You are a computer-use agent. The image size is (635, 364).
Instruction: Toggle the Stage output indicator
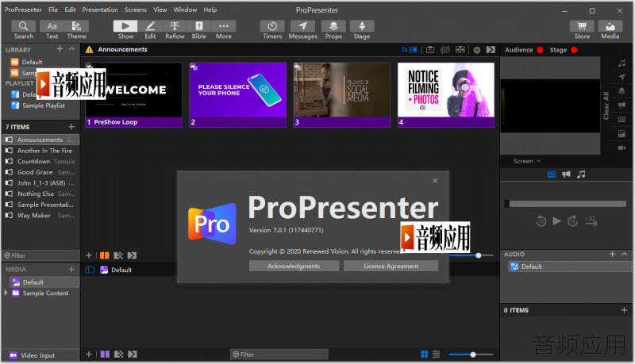pos(574,50)
